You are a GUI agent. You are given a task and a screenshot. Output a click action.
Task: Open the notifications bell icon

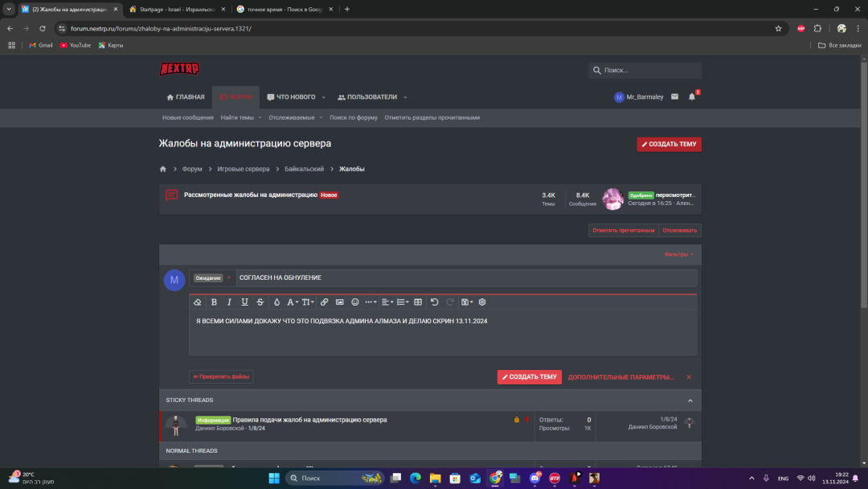[692, 97]
